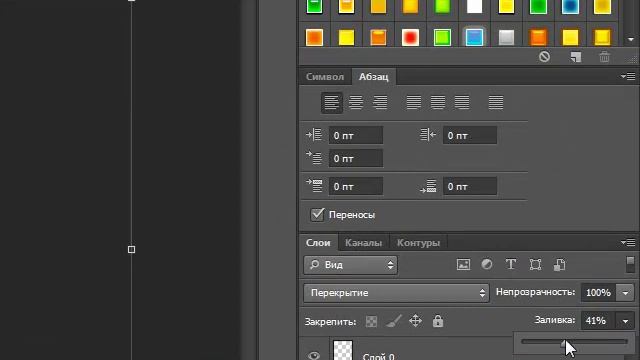Align paragraph text to the left
This screenshot has height=360, width=640.
(331, 102)
